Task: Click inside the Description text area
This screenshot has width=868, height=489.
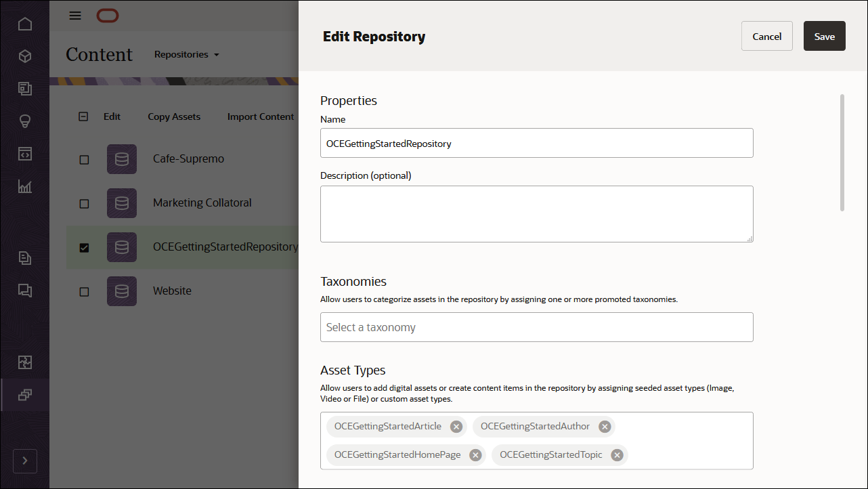Action: coord(536,212)
